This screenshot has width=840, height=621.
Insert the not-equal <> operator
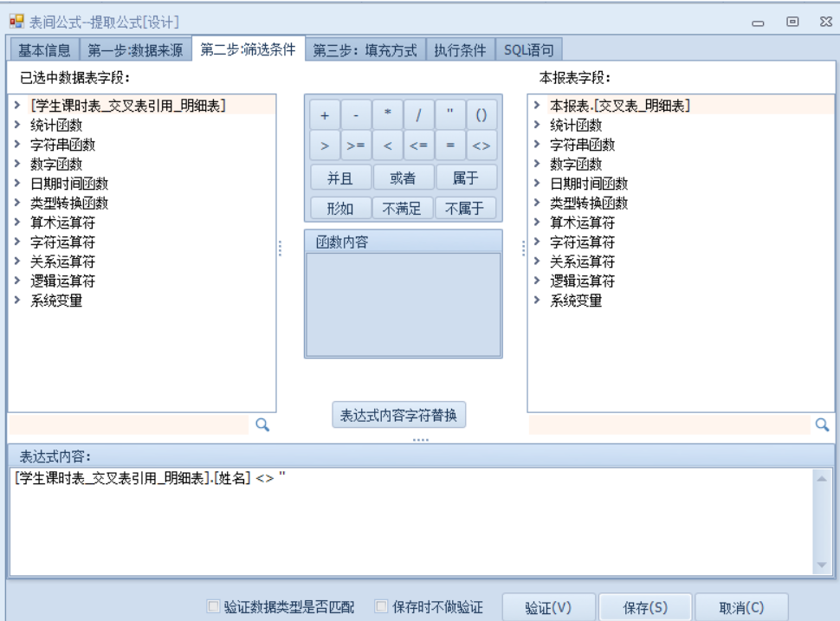pos(481,146)
